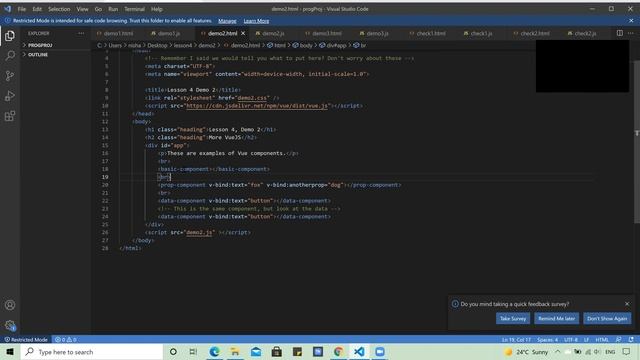640x360 pixels.
Task: Switch to demo2.js tab
Action: 272,33
